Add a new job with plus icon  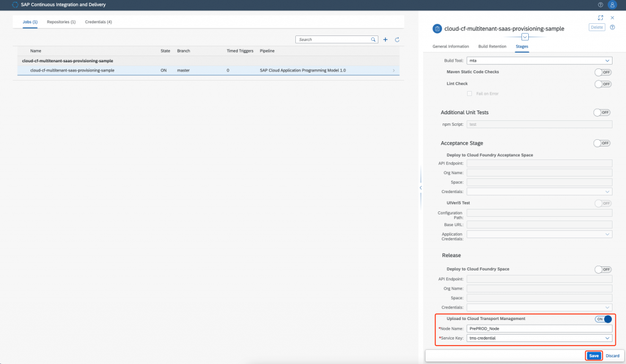click(385, 40)
